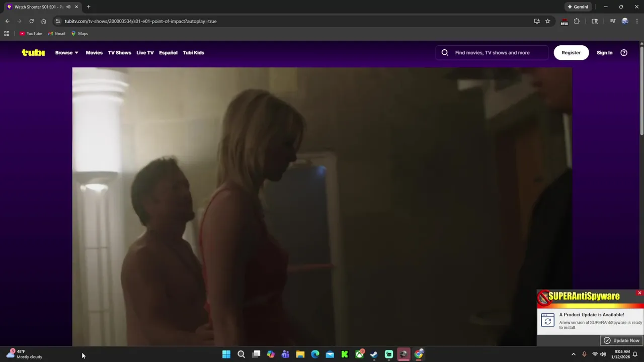The height and width of the screenshot is (362, 644).
Task: Switch to Chrome on the taskbar
Action: (419, 354)
